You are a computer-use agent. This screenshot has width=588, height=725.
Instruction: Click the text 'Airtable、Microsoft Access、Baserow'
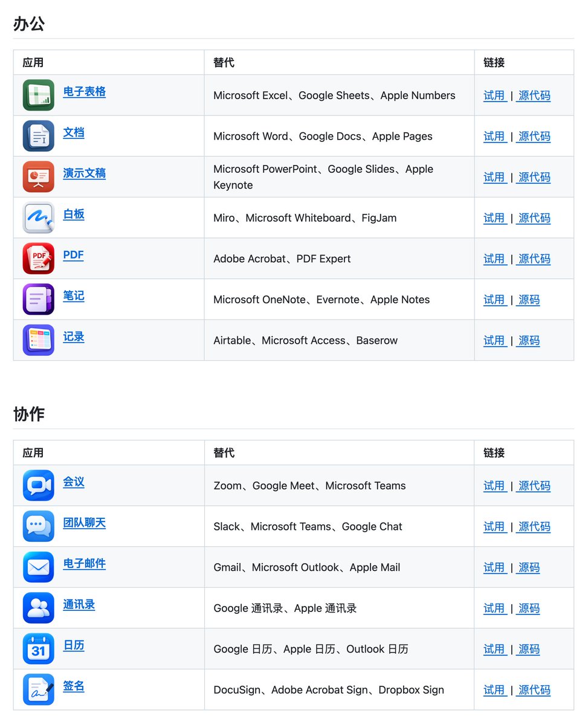[x=306, y=341]
